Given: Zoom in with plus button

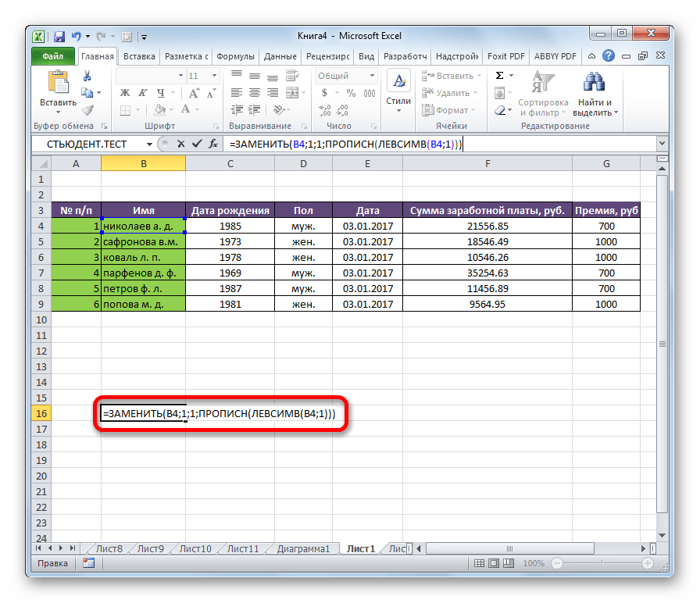Looking at the screenshot, I should click(648, 563).
